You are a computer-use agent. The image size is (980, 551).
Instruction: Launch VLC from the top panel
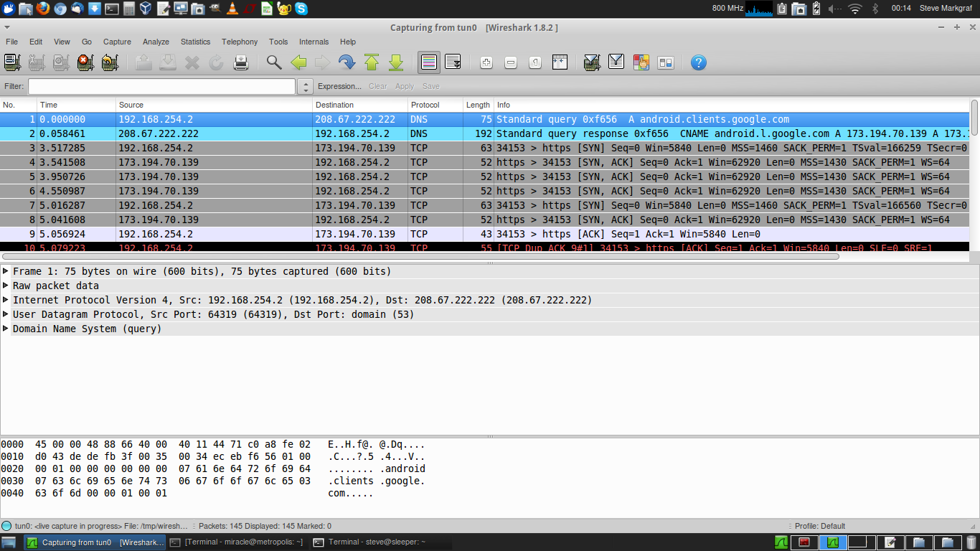click(x=232, y=9)
